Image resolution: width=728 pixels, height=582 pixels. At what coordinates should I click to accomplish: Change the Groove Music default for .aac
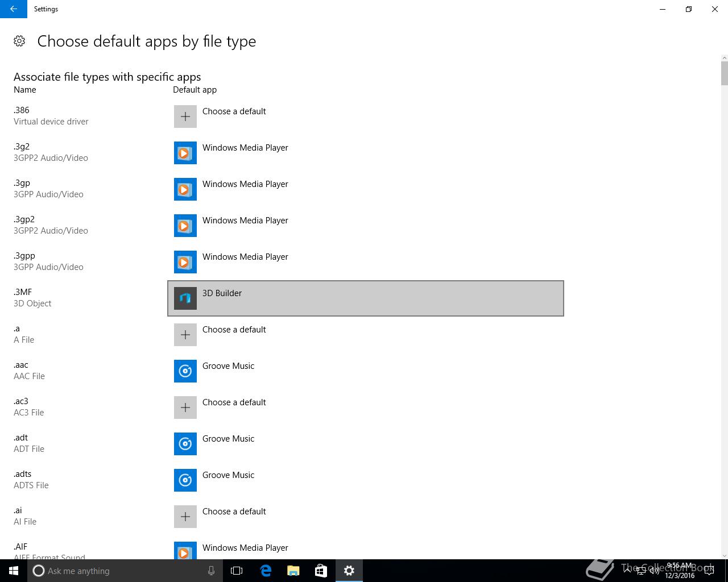[x=366, y=371]
